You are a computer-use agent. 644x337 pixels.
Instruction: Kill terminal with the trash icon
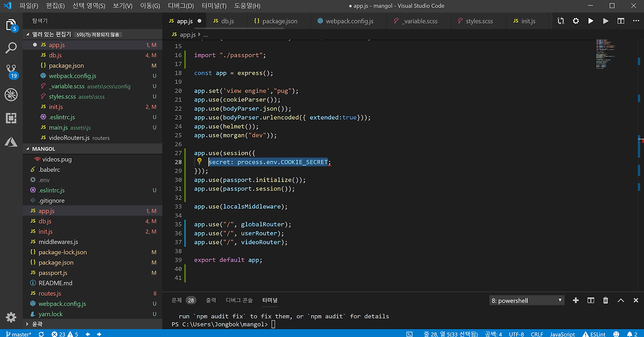click(606, 300)
